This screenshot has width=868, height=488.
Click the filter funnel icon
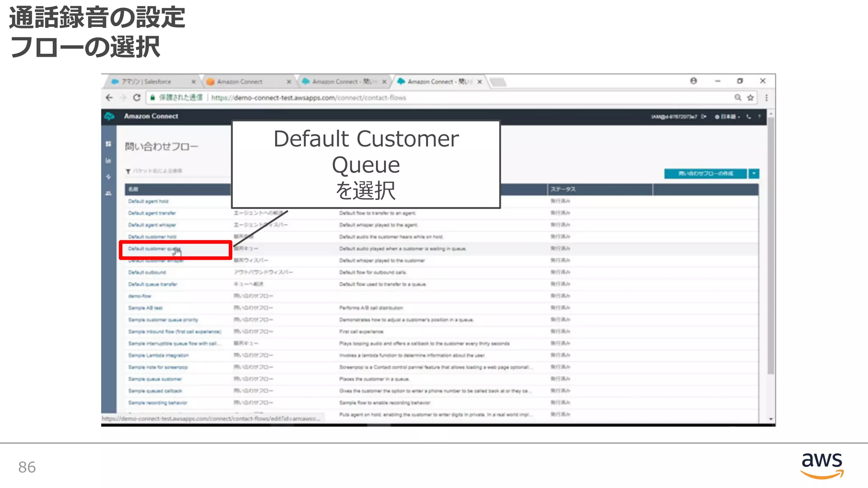(x=128, y=171)
